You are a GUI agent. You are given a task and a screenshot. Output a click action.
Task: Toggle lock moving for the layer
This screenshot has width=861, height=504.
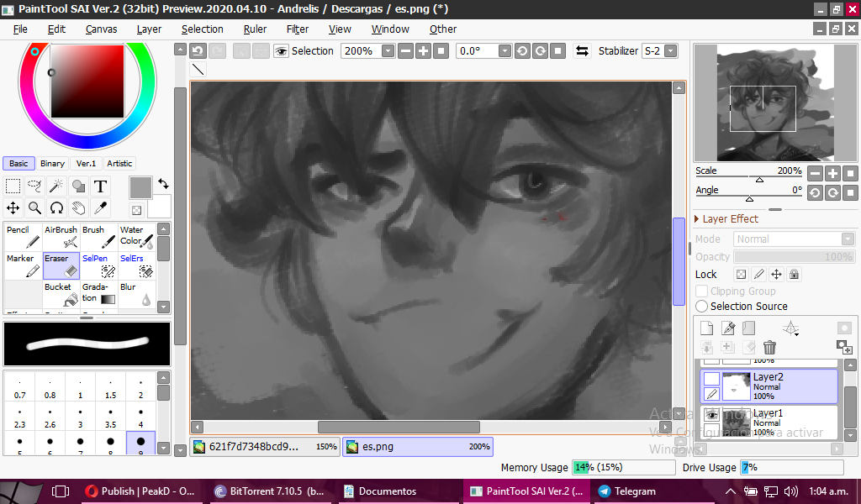click(x=776, y=274)
